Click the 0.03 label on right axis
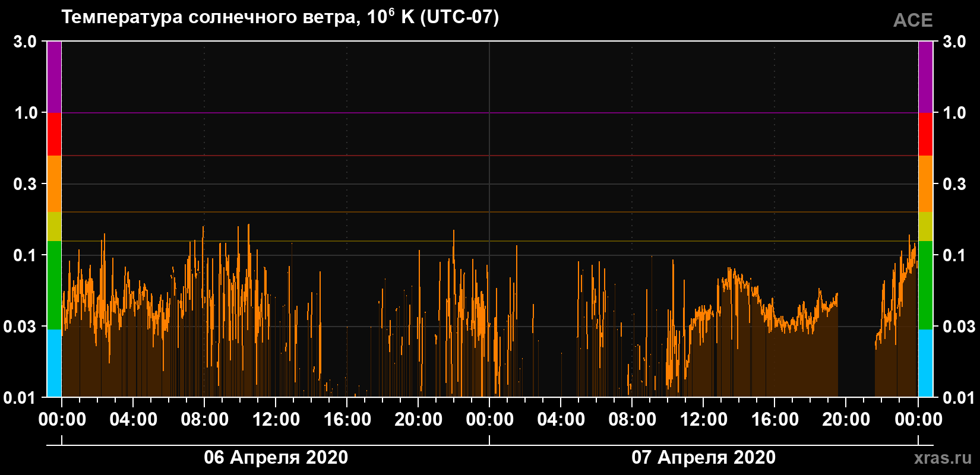 pyautogui.click(x=959, y=326)
